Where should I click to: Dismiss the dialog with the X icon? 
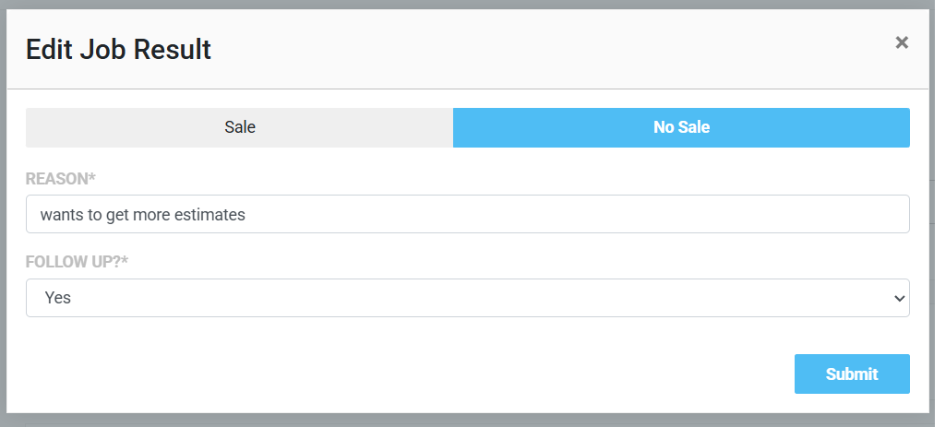tap(901, 43)
